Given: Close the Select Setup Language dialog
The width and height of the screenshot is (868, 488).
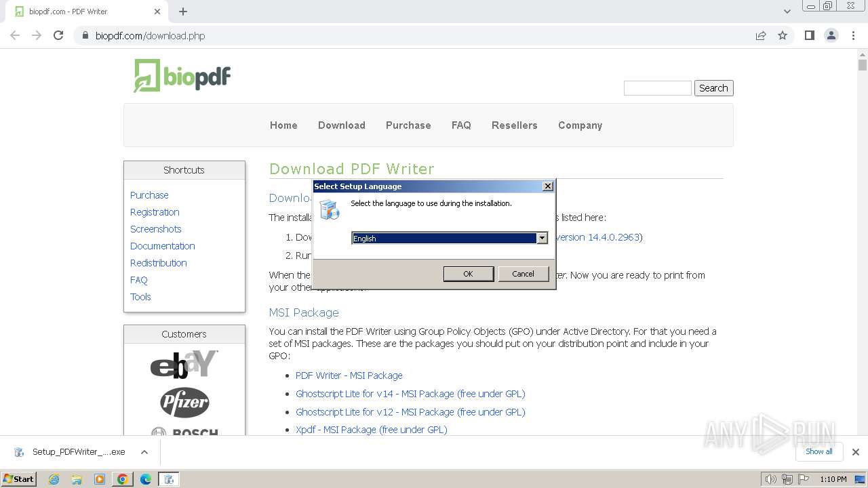Looking at the screenshot, I should tap(548, 186).
